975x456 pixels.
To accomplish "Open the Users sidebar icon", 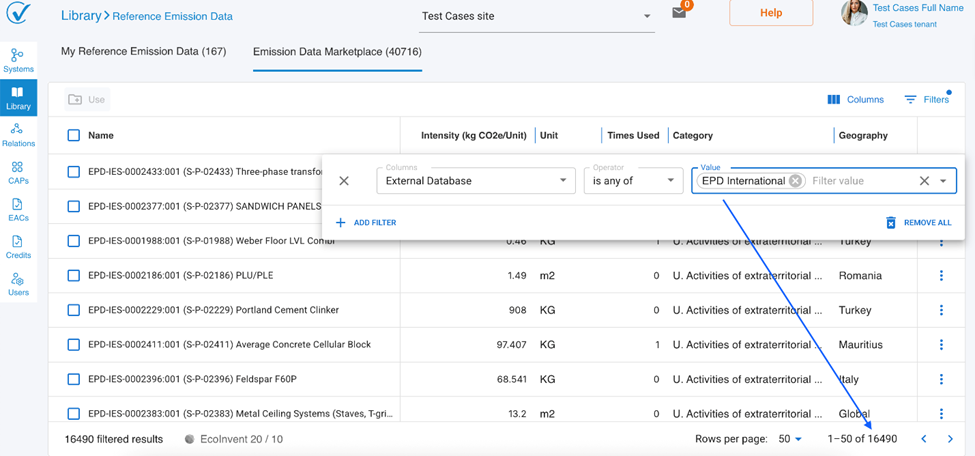I will click(18, 285).
